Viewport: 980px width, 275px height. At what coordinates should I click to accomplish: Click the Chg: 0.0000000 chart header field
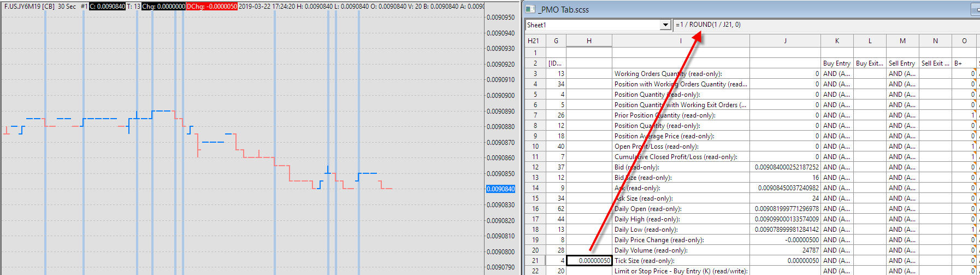[x=163, y=7]
